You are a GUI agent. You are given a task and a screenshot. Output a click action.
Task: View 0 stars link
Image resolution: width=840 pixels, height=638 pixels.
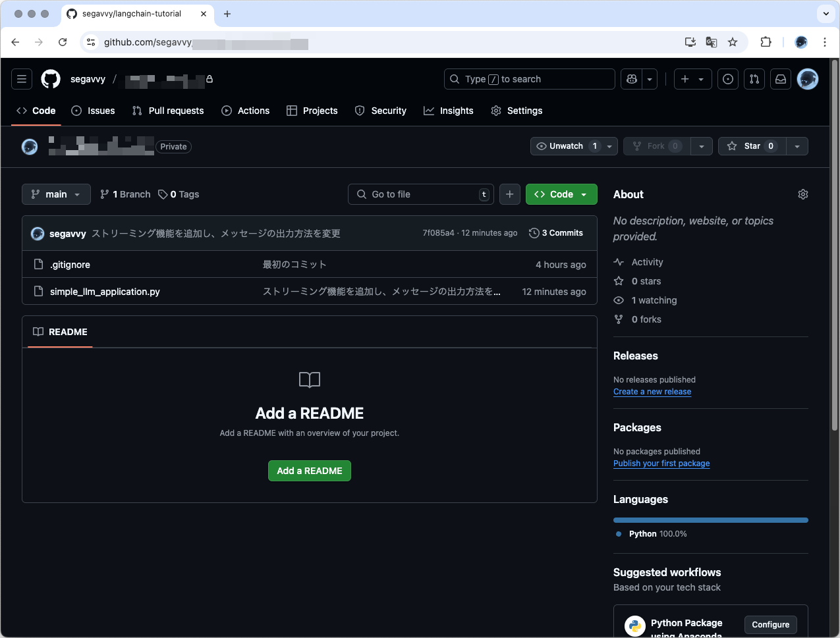tap(646, 281)
